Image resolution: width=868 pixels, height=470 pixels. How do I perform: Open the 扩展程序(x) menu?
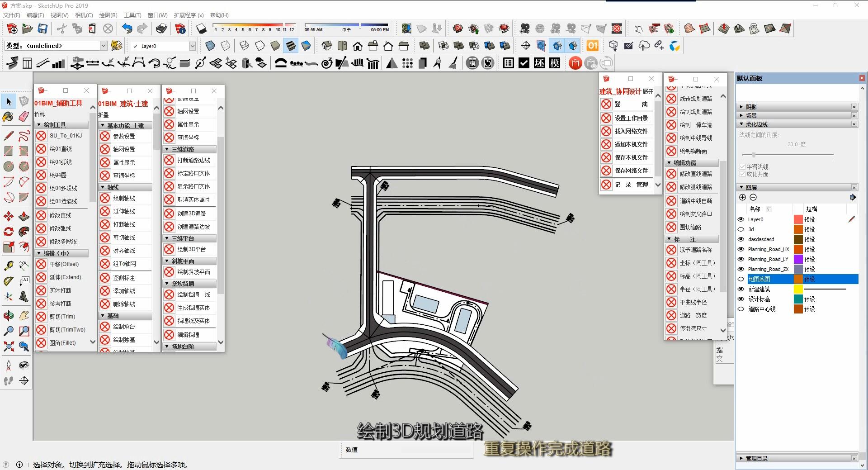(x=189, y=15)
